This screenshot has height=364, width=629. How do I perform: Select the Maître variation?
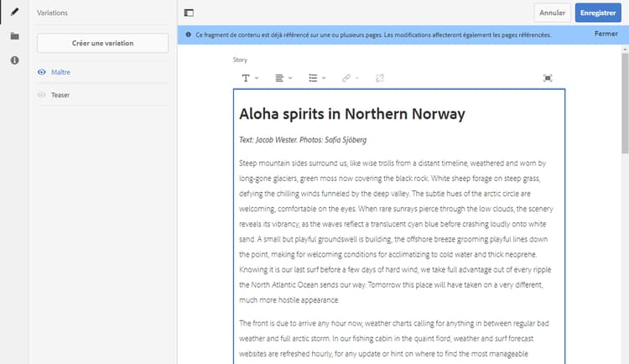point(60,72)
